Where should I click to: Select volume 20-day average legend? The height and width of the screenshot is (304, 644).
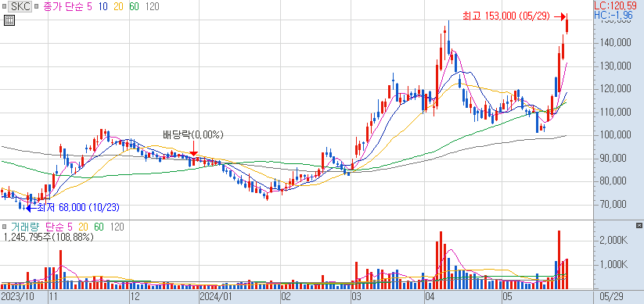[84, 227]
